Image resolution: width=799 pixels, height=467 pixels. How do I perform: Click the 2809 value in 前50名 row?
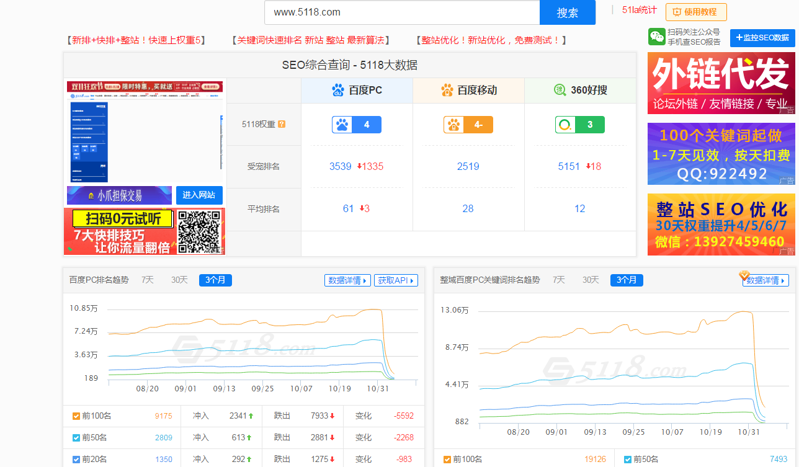(x=164, y=437)
